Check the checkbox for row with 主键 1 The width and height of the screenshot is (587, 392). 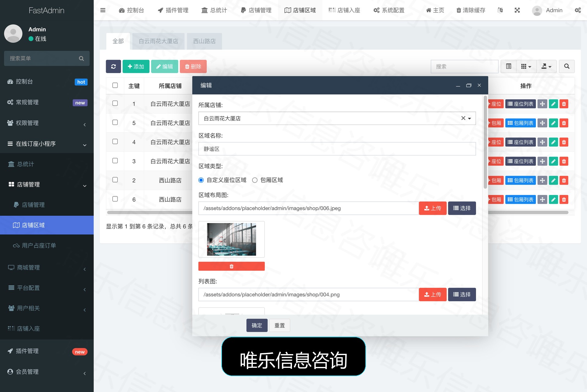point(115,103)
